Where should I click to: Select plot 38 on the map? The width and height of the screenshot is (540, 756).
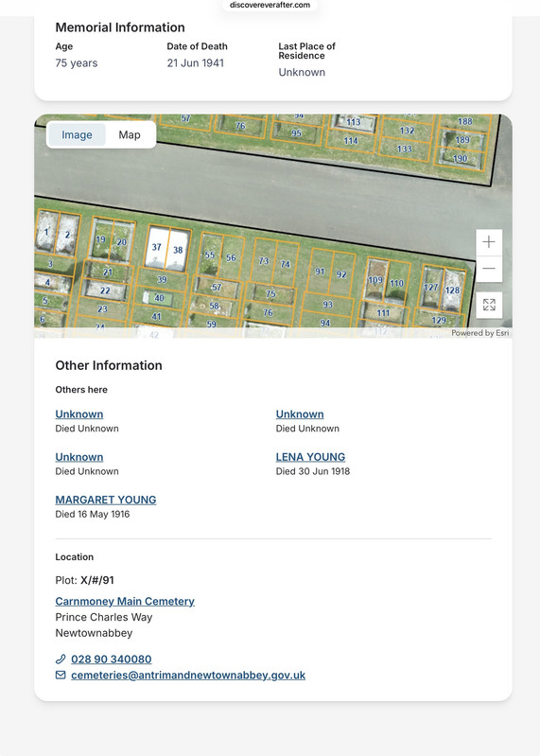(x=177, y=251)
